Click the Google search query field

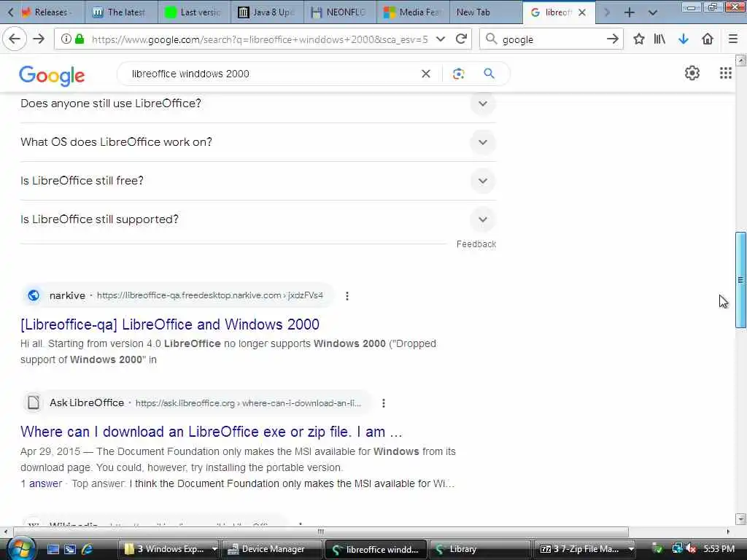[271, 74]
